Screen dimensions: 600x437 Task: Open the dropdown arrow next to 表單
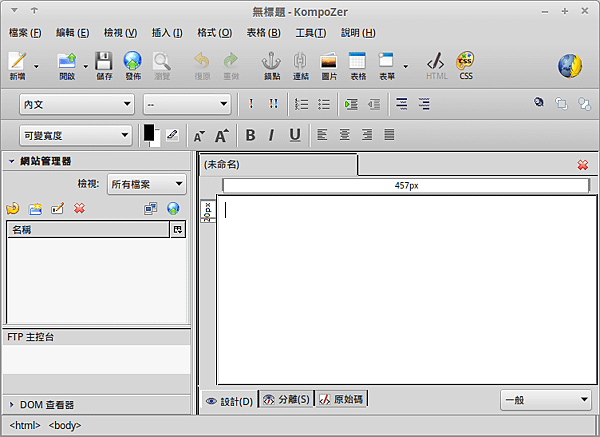pos(406,66)
